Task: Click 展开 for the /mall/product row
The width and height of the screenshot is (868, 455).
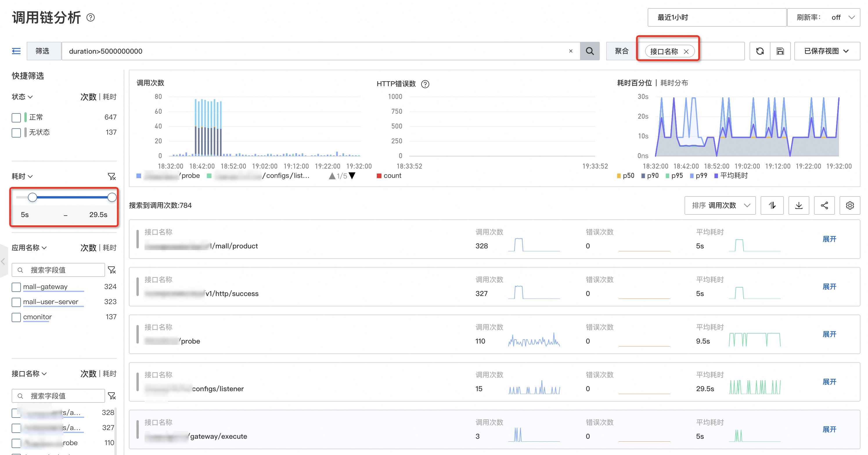Action: (829, 239)
